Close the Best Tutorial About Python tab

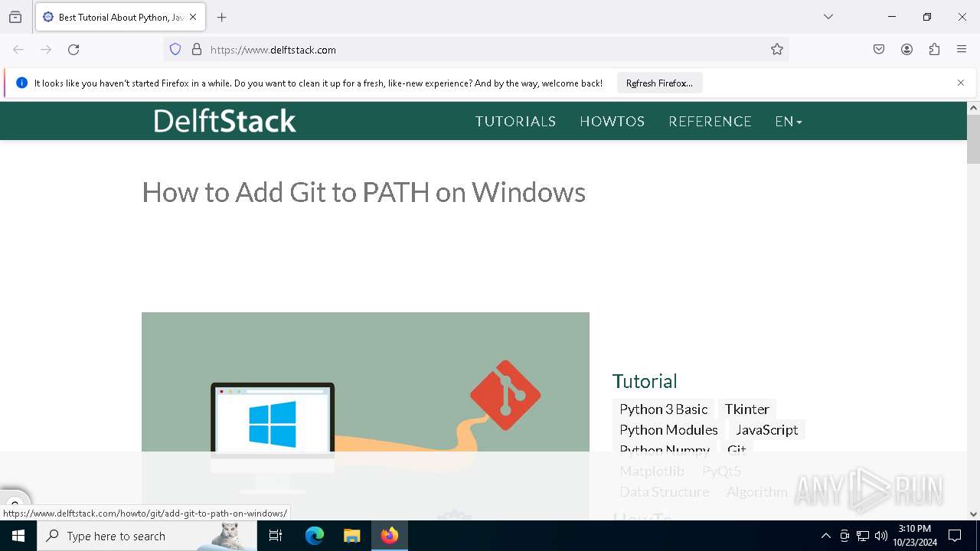tap(193, 17)
